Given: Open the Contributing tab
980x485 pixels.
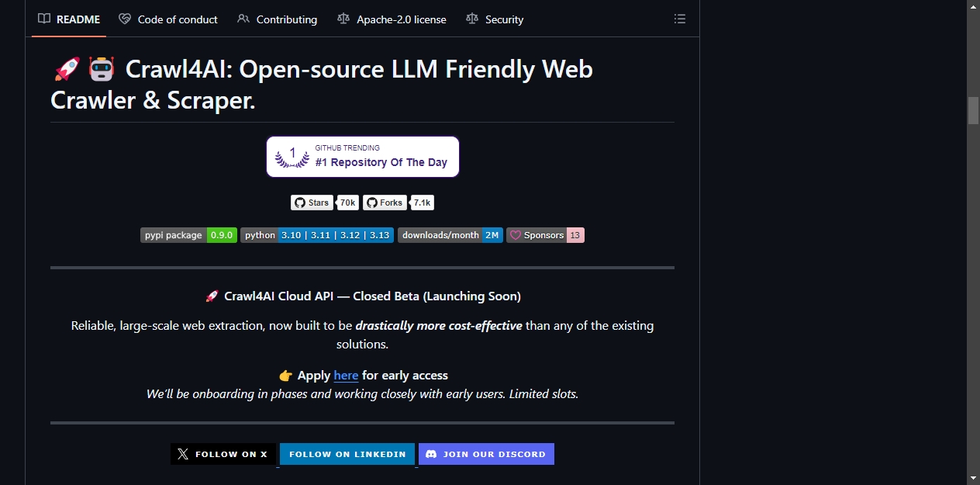Looking at the screenshot, I should click(278, 19).
